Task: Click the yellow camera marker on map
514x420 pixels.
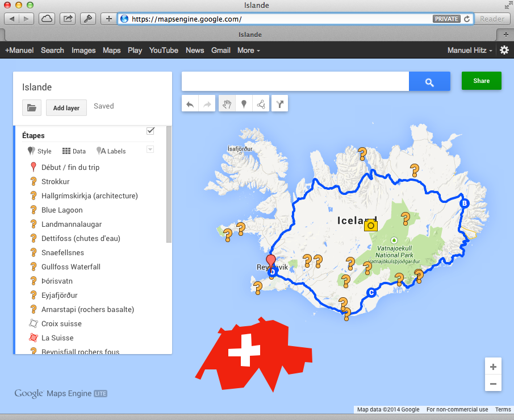Action: (x=371, y=226)
